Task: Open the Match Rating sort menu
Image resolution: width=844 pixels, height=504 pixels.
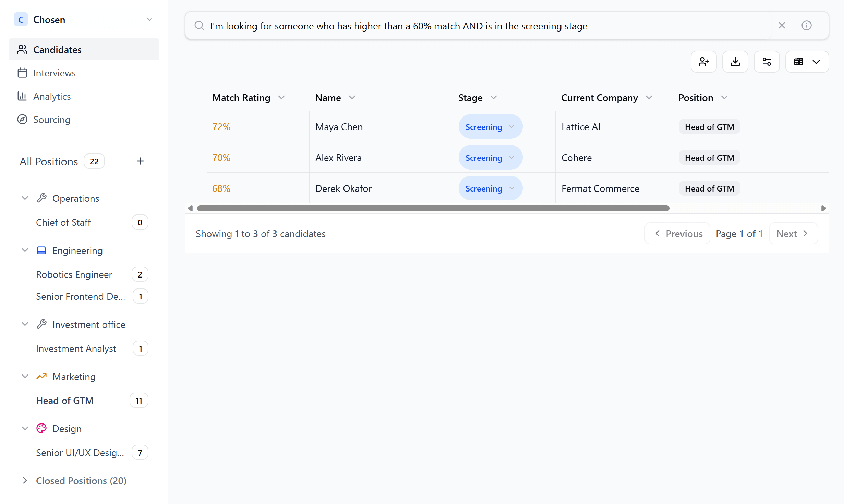Action: pos(282,97)
